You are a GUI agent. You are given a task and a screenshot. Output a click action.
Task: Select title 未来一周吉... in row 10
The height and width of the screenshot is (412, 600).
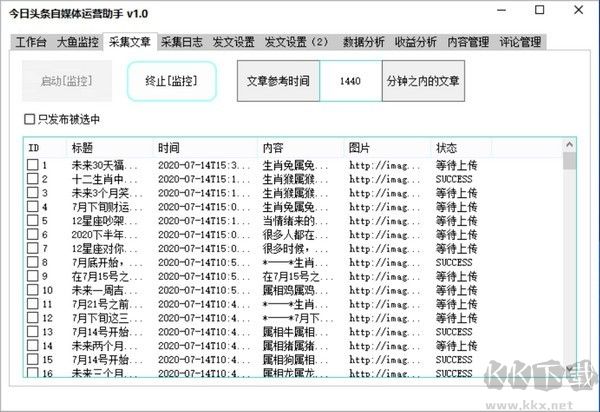coord(104,290)
